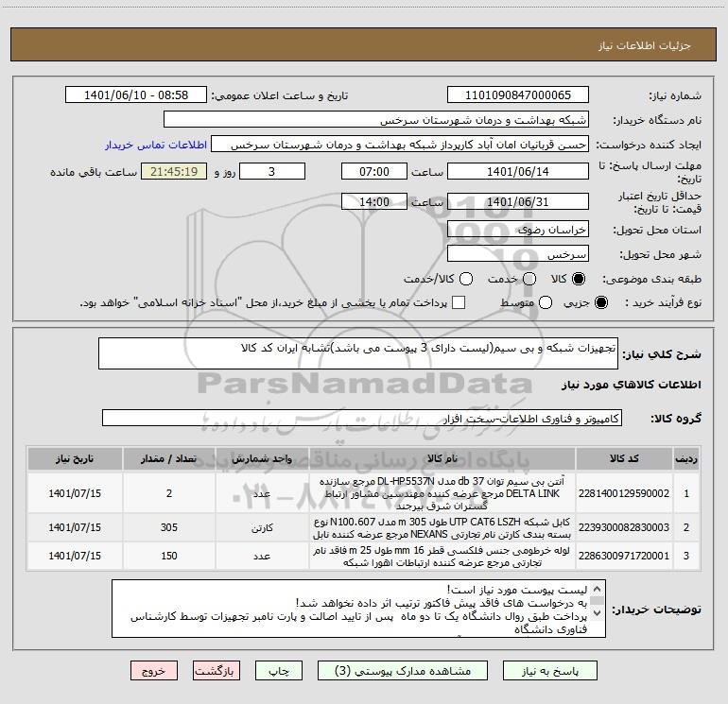Click the شماره نیاز field 1101090847000065

pyautogui.click(x=518, y=95)
